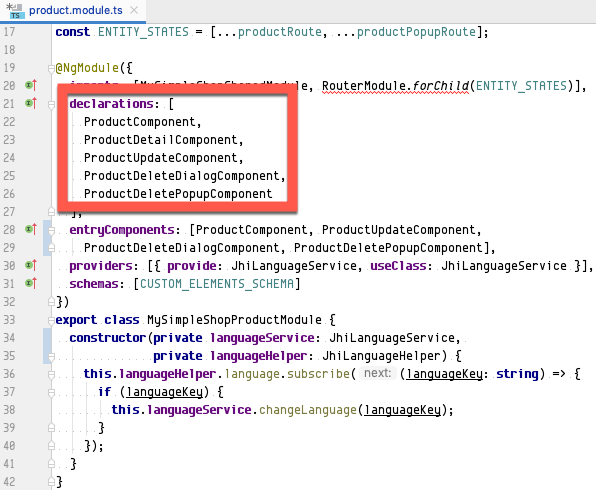
Task: Click changeLanguage method on line 38
Action: pos(308,410)
